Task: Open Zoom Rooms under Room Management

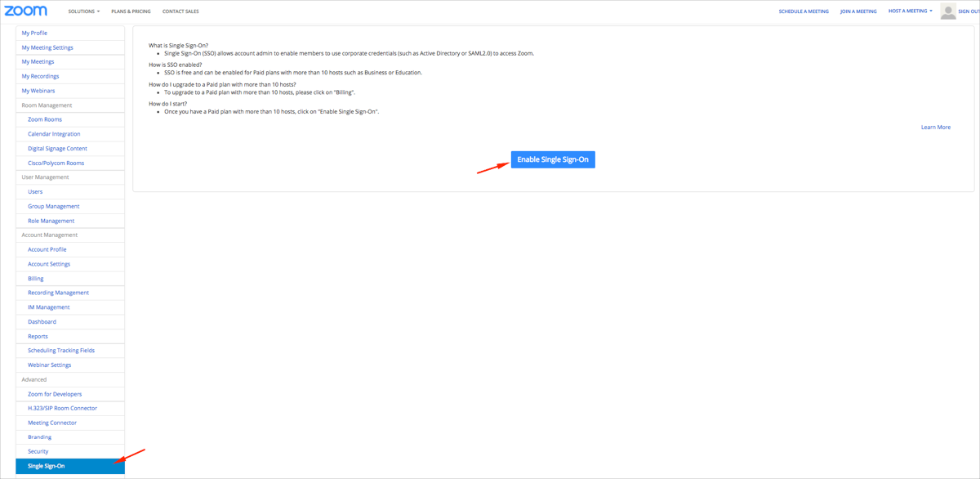Action: (x=45, y=119)
